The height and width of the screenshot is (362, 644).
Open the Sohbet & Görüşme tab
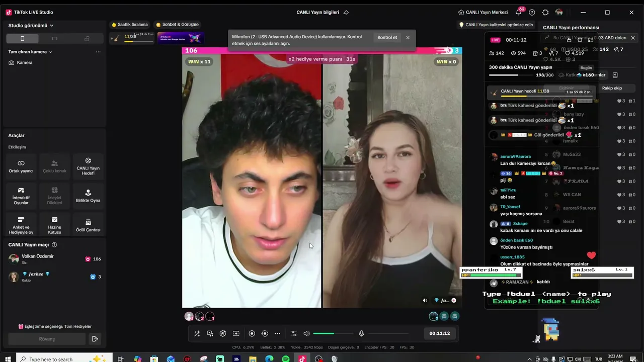pyautogui.click(x=177, y=24)
